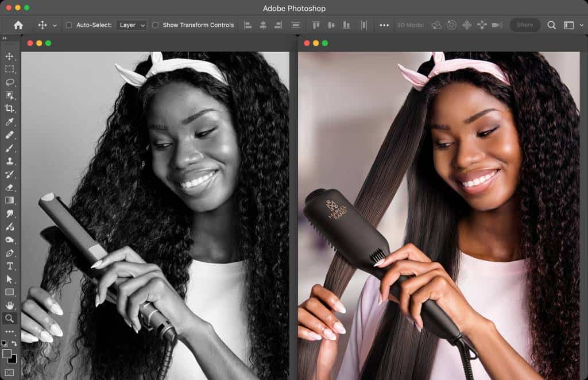Close the right document window
Screen dimensions: 588x380
[307, 43]
